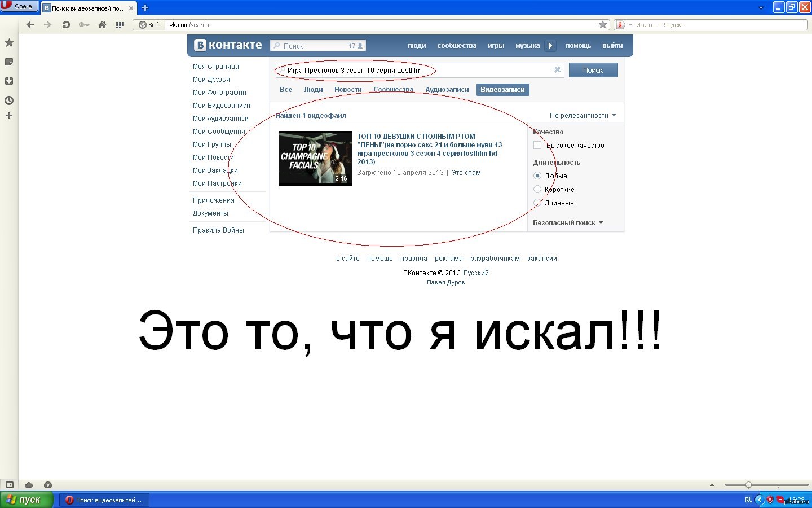Open a new tab with the plus button
The image size is (812, 508).
[x=145, y=8]
